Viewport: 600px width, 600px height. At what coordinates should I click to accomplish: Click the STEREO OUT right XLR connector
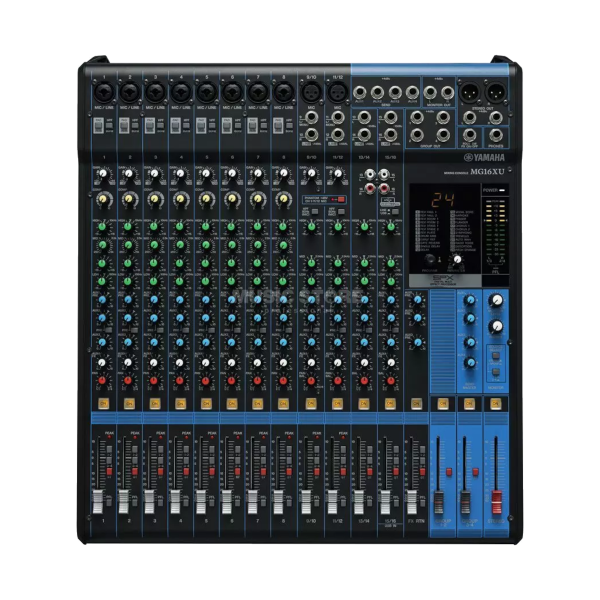pyautogui.click(x=496, y=92)
